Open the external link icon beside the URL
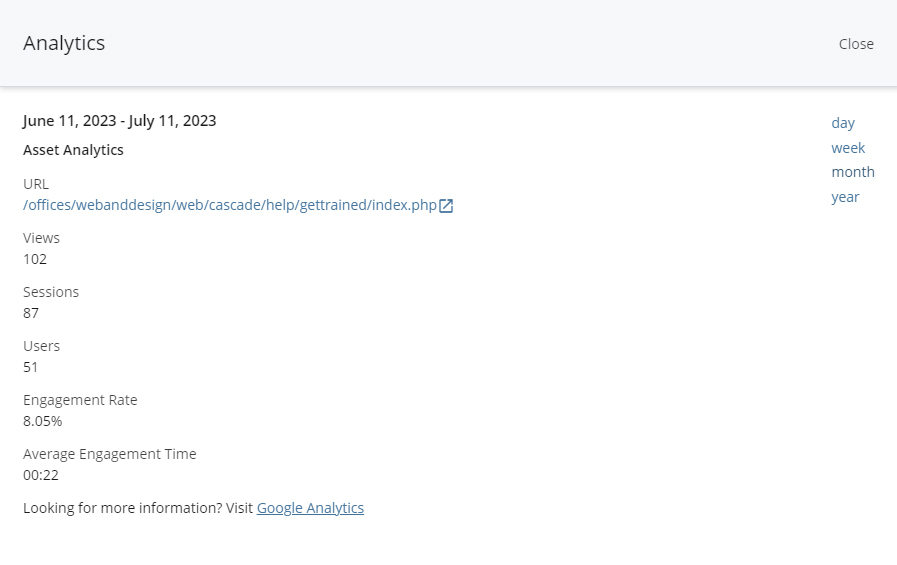Image resolution: width=897 pixels, height=565 pixels. coord(446,206)
